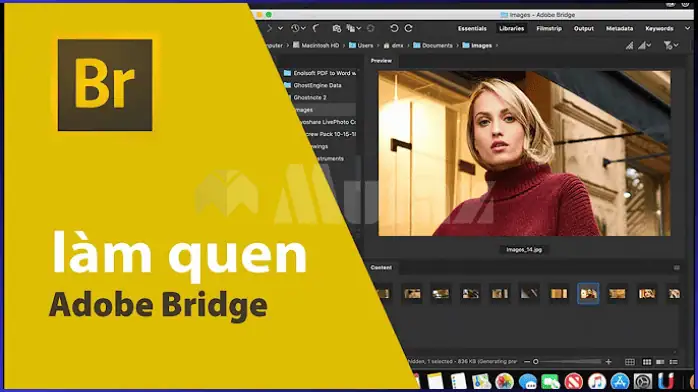Select the Preview panel tab
This screenshot has width=698, height=392.
click(381, 61)
